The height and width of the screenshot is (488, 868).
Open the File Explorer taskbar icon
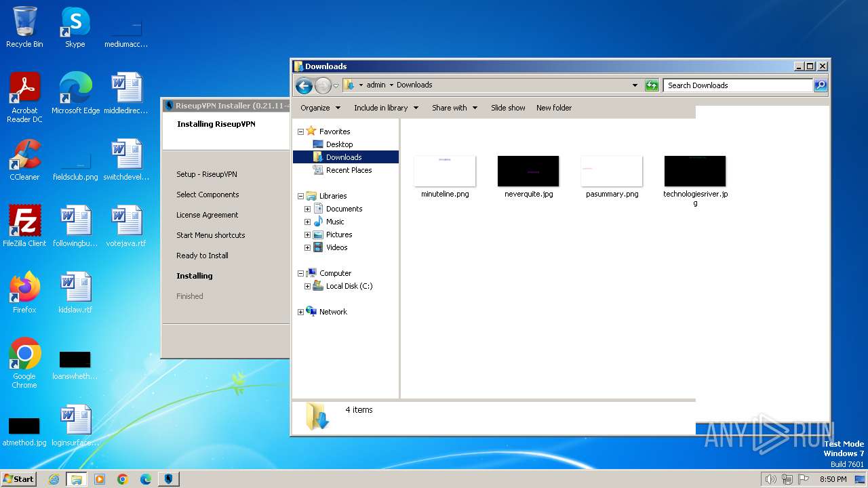[x=77, y=479]
